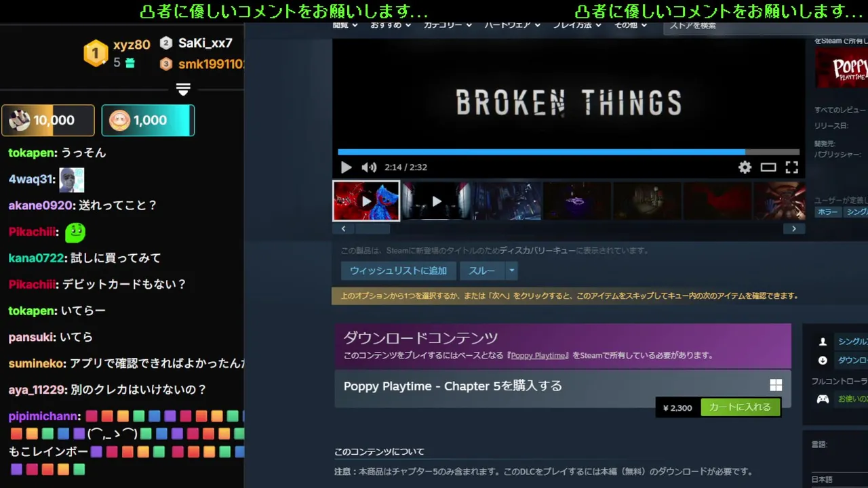Open the カテゴリー store menu dropdown

448,25
